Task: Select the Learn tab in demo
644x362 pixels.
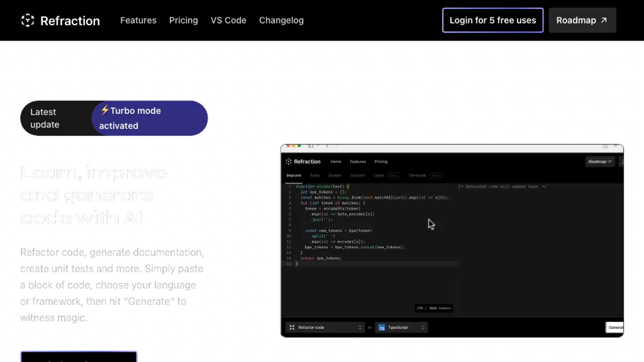Action: (x=379, y=175)
